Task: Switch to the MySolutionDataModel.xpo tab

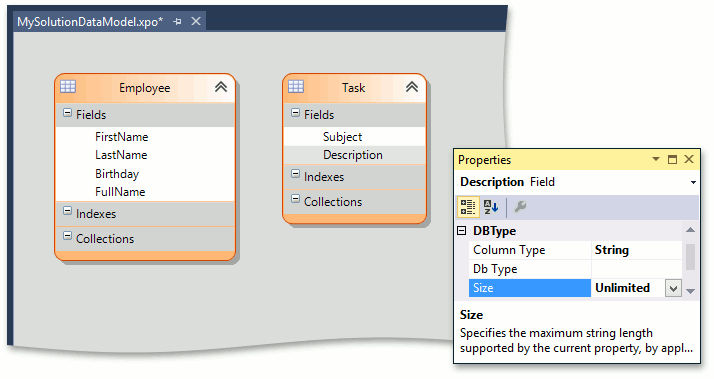Action: (90, 21)
